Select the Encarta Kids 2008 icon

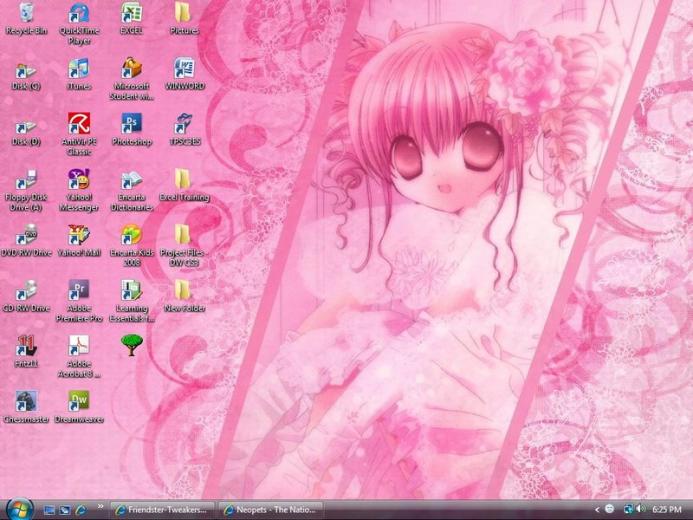[x=131, y=246]
